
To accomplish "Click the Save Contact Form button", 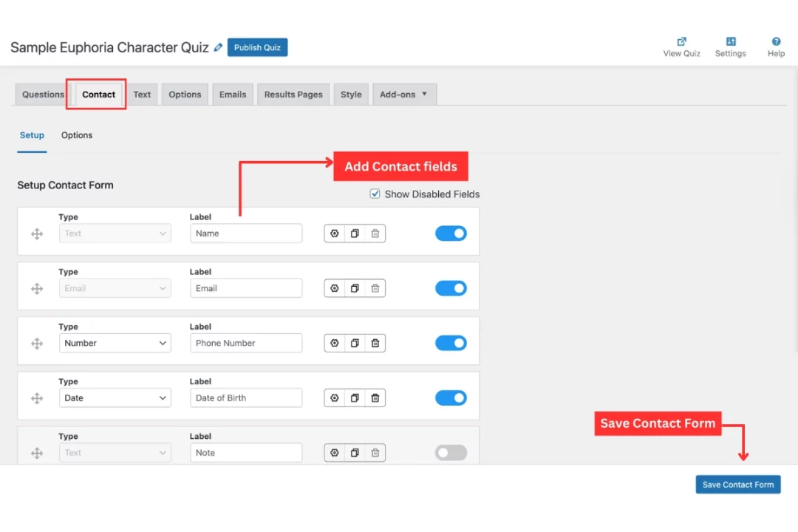I will pos(737,485).
